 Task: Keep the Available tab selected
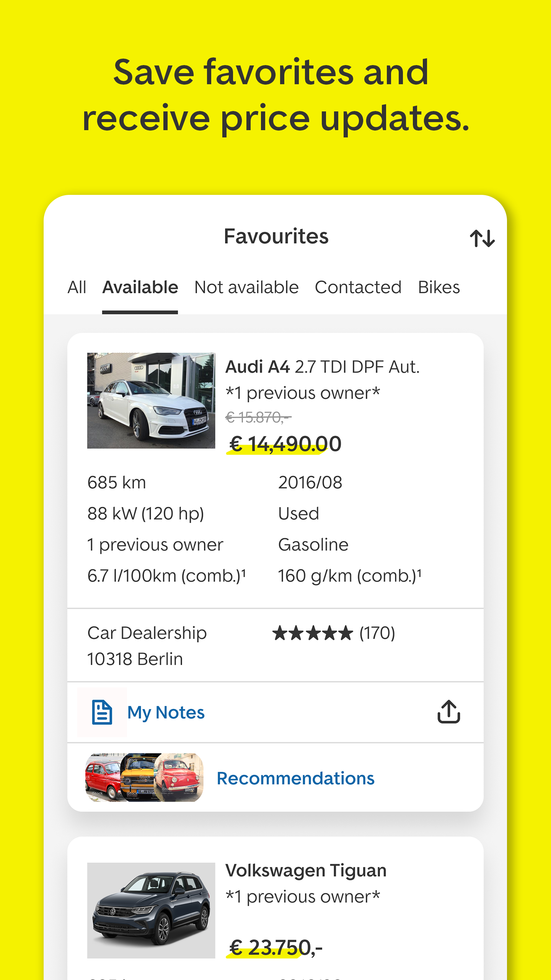click(140, 287)
